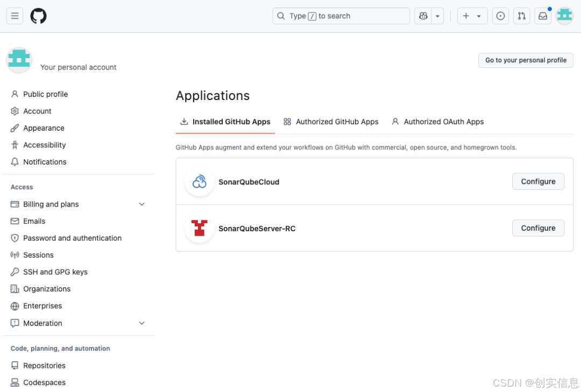Open Notifications settings
The width and height of the screenshot is (581, 392).
pyautogui.click(x=45, y=162)
